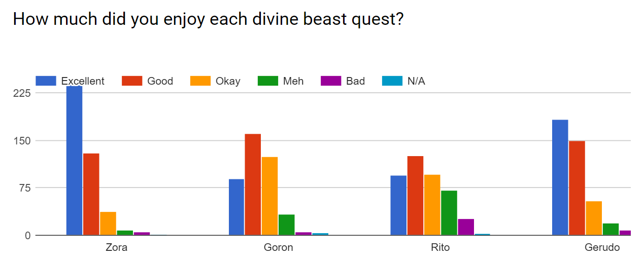This screenshot has height=261, width=644.
Task: Select the Excellent legend label
Action: [83, 81]
